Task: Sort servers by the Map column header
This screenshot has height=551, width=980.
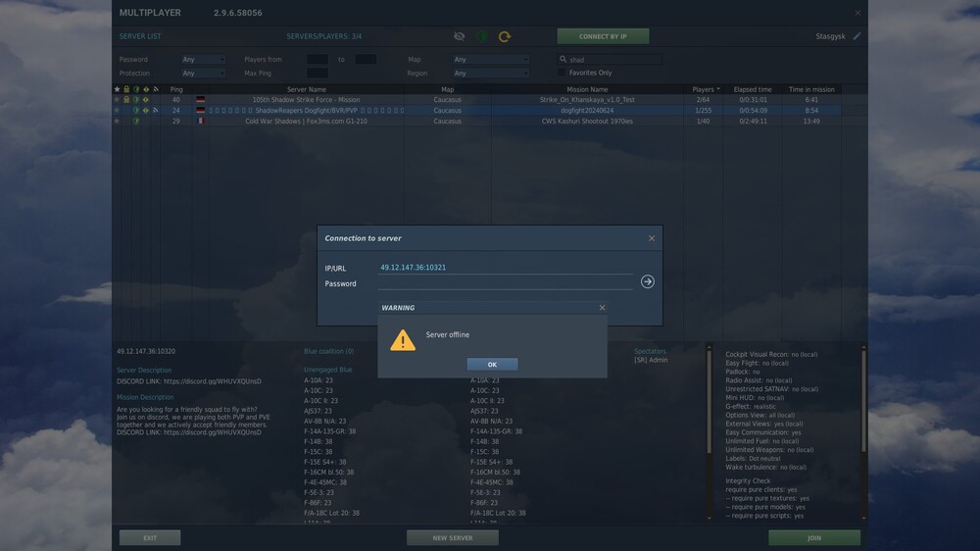Action: [x=448, y=89]
